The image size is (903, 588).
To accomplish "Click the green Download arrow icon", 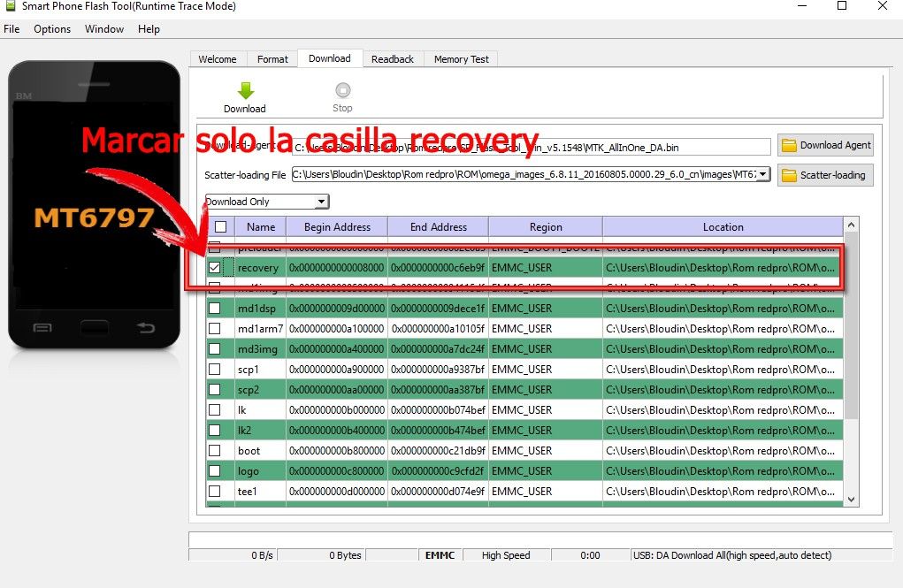I will [x=246, y=90].
